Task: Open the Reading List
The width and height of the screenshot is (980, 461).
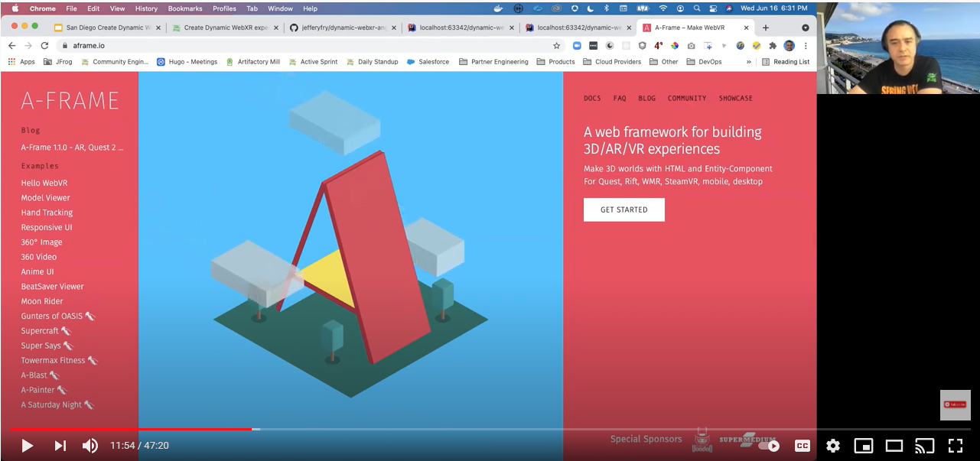Action: tap(786, 62)
